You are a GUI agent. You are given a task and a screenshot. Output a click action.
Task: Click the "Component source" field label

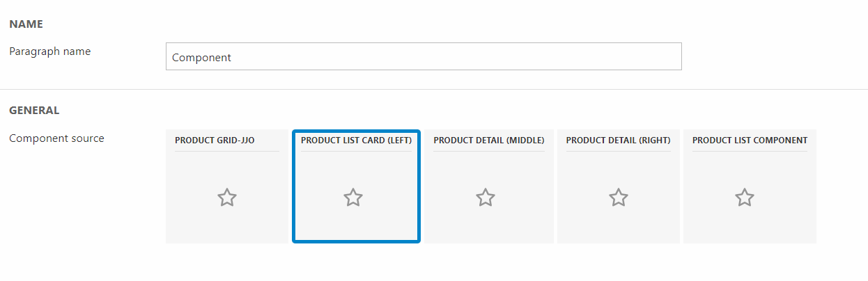pos(56,138)
